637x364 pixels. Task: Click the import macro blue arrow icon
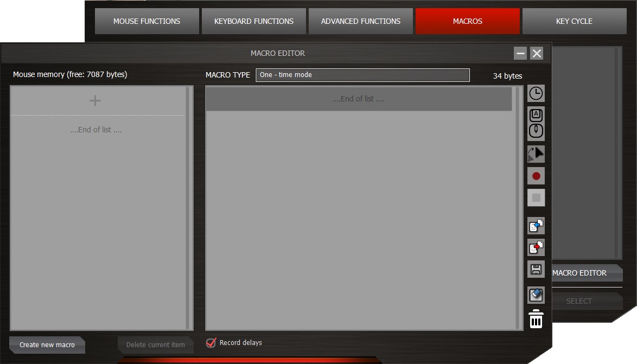pos(536,225)
